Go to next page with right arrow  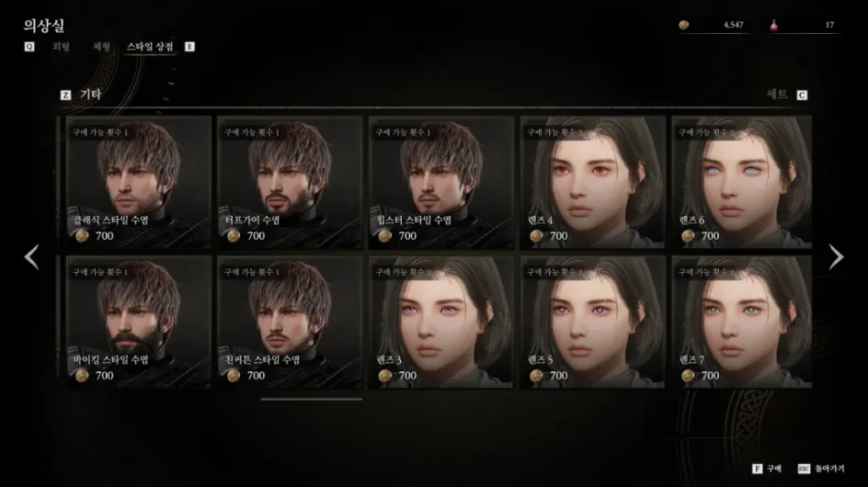coord(835,257)
